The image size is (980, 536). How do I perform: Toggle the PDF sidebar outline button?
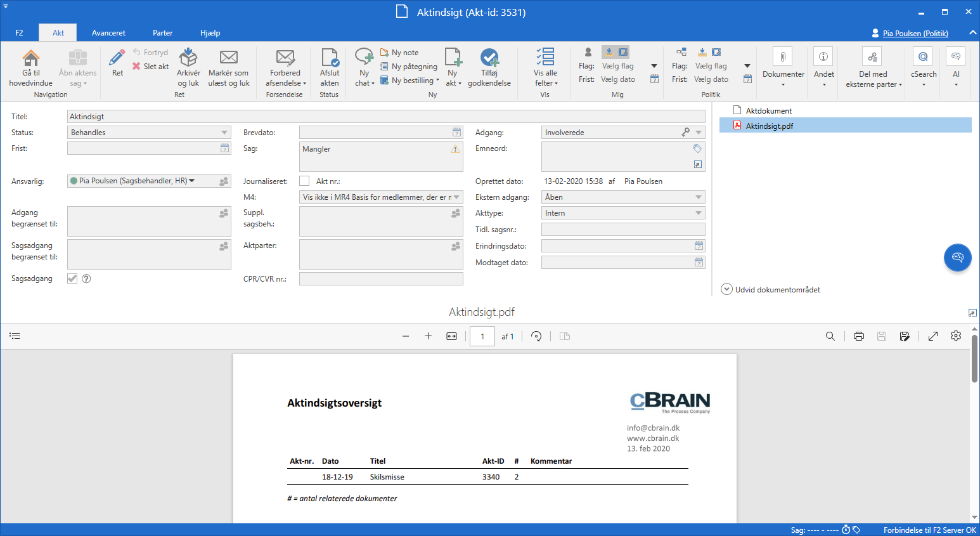[15, 336]
